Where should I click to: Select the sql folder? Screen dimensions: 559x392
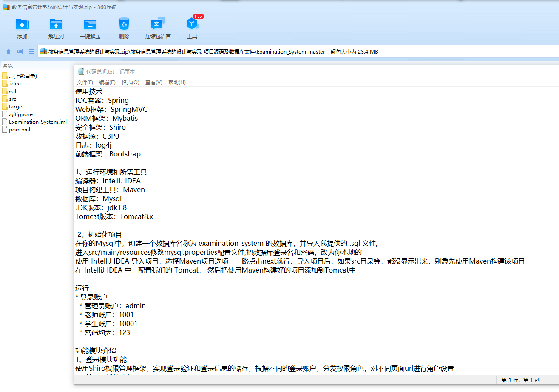[9, 91]
